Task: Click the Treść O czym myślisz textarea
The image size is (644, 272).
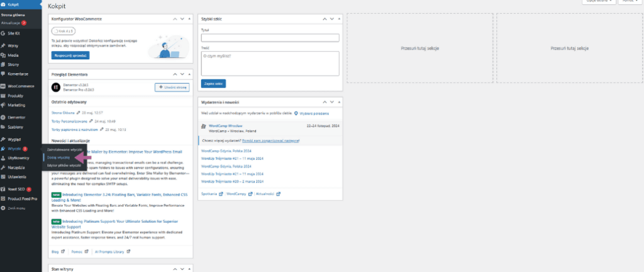Action: pyautogui.click(x=270, y=63)
